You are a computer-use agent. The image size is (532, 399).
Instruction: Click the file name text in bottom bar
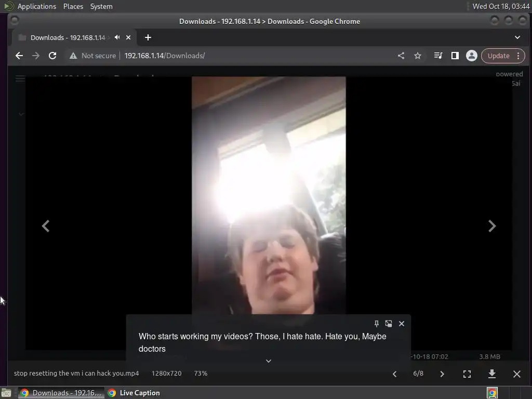(76, 373)
